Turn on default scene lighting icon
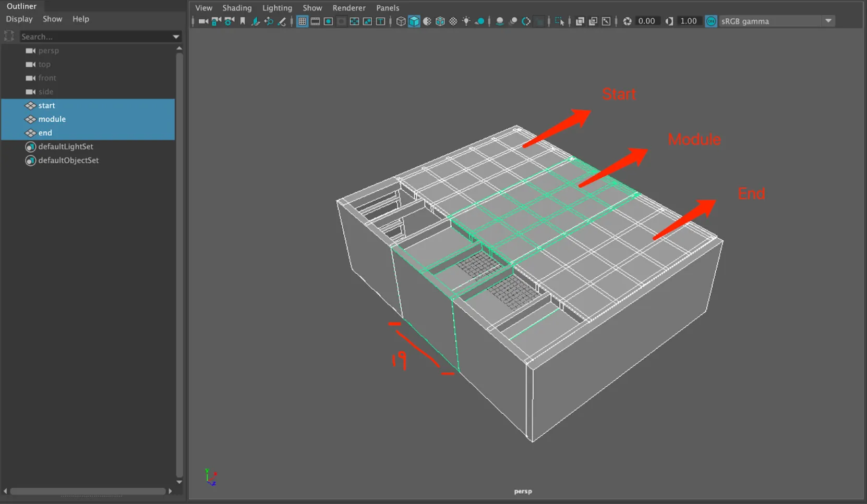This screenshot has height=504, width=867. pyautogui.click(x=466, y=21)
